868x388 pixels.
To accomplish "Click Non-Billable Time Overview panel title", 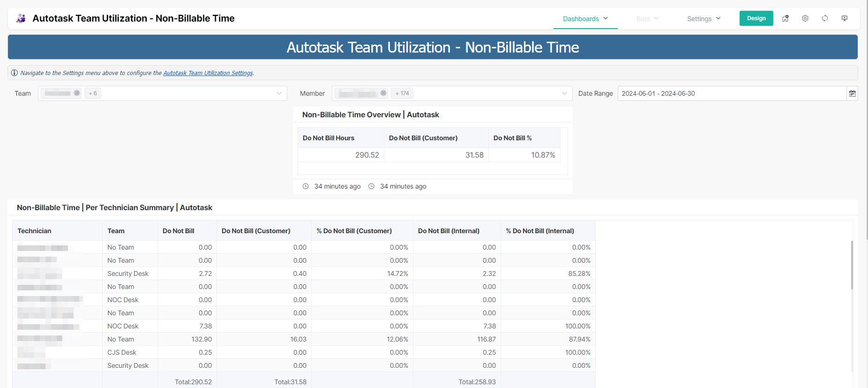I will click(x=371, y=114).
